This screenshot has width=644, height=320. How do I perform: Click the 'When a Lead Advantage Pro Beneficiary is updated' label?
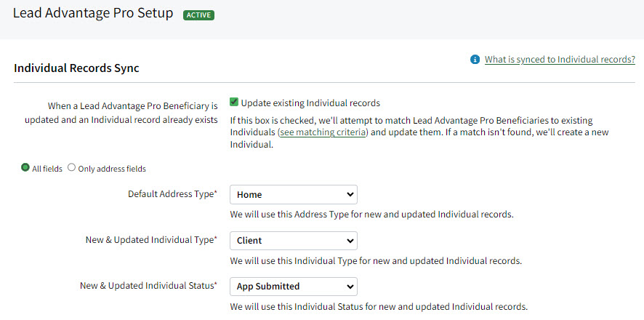[121, 113]
